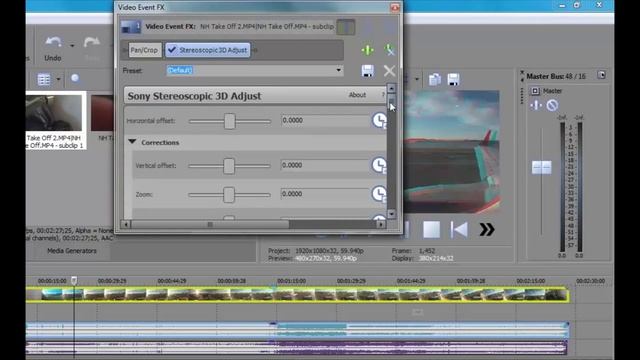Adjust the Zoom slider
Image resolution: width=640 pixels, height=360 pixels.
229,195
